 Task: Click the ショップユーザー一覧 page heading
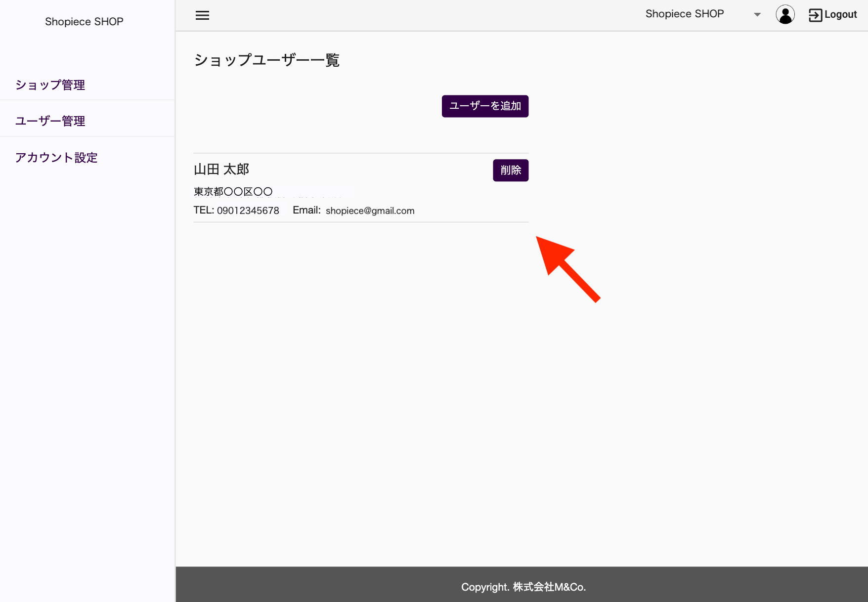coord(266,60)
